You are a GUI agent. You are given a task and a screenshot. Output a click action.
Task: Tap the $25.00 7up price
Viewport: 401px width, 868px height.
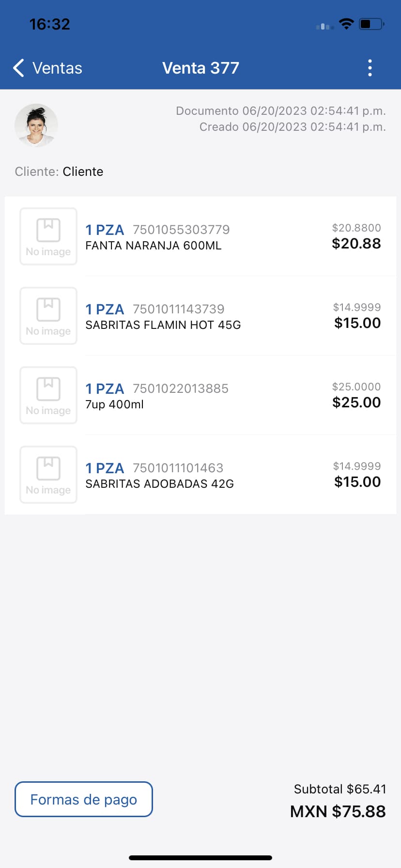356,403
